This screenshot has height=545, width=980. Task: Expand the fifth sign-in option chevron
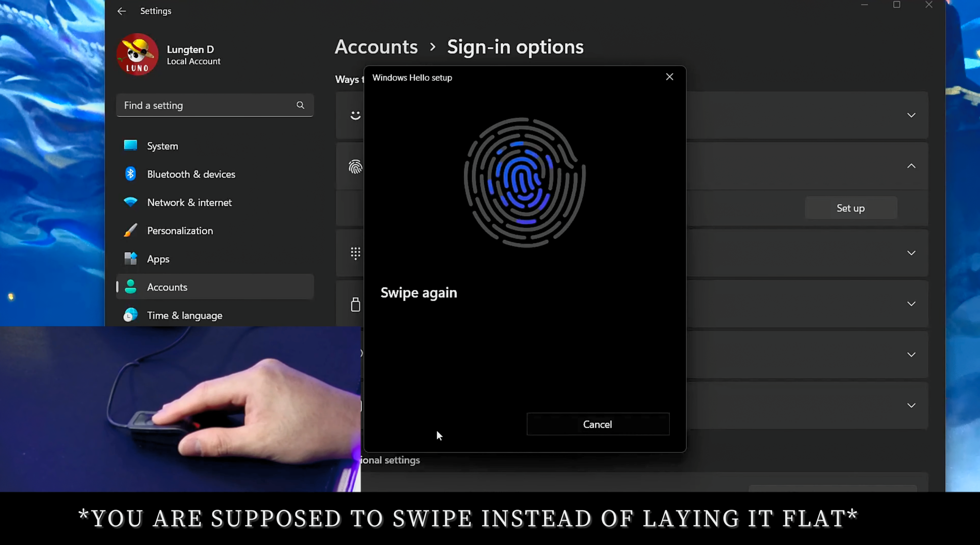coord(911,354)
